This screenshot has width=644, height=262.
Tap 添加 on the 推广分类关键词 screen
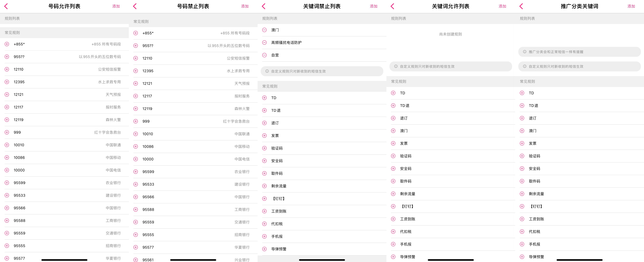631,6
